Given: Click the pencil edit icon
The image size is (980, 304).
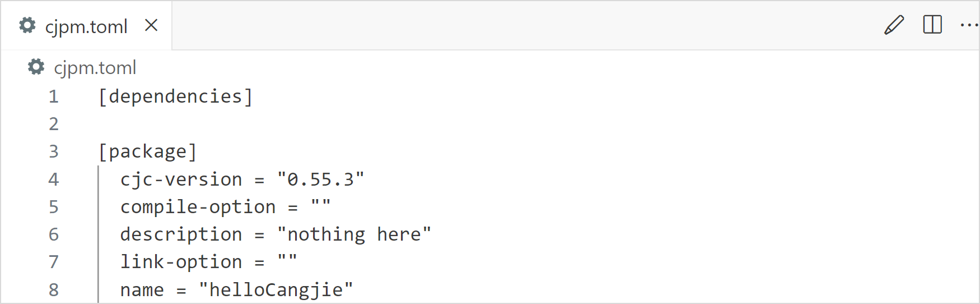Looking at the screenshot, I should pos(894,25).
